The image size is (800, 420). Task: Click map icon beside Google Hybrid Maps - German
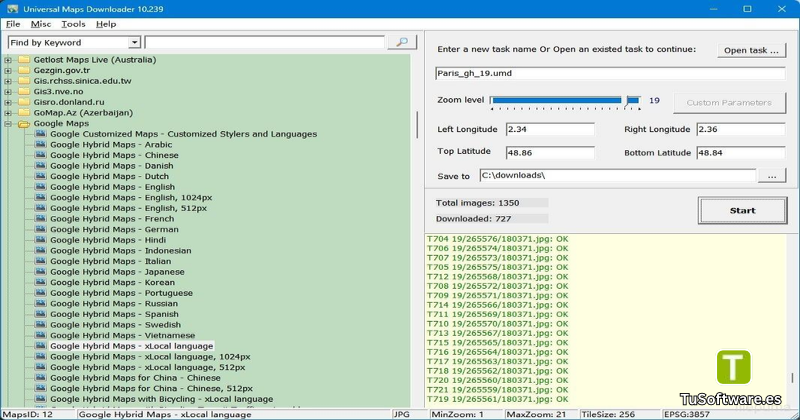[41, 229]
